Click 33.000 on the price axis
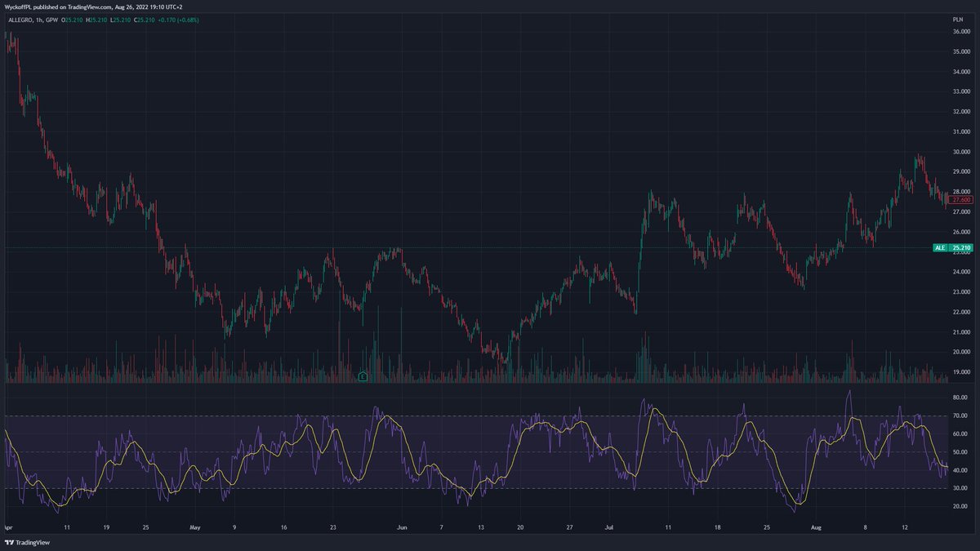980x551 pixels. 960,91
